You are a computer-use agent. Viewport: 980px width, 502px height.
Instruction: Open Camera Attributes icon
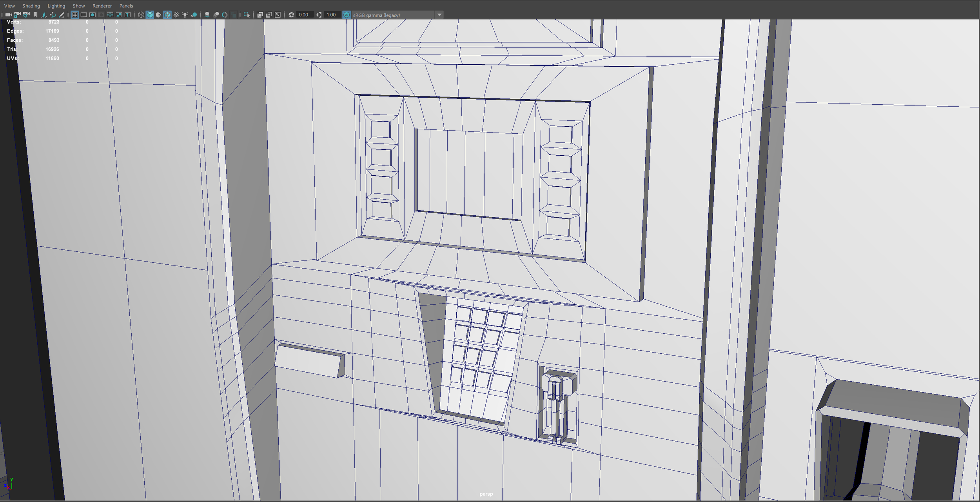[26, 15]
